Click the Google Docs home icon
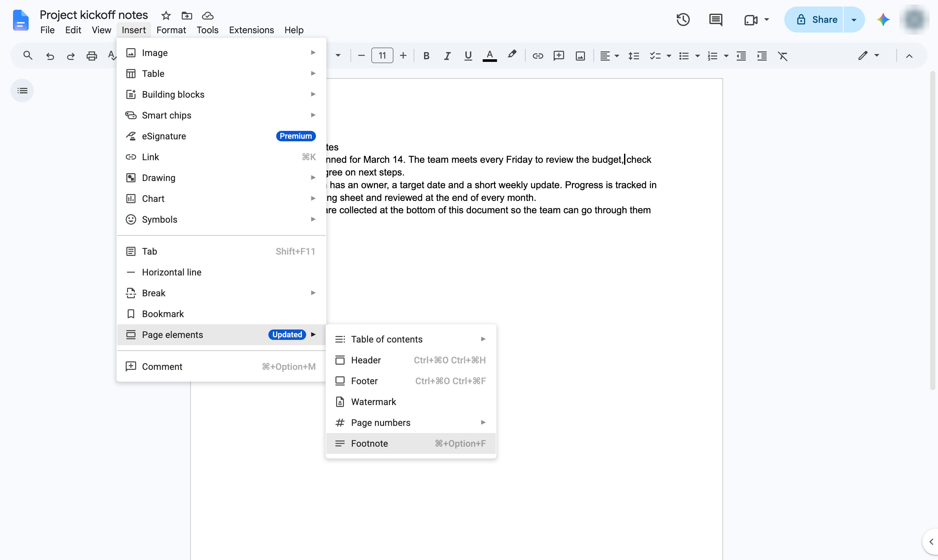The width and height of the screenshot is (938, 560). pyautogui.click(x=21, y=20)
